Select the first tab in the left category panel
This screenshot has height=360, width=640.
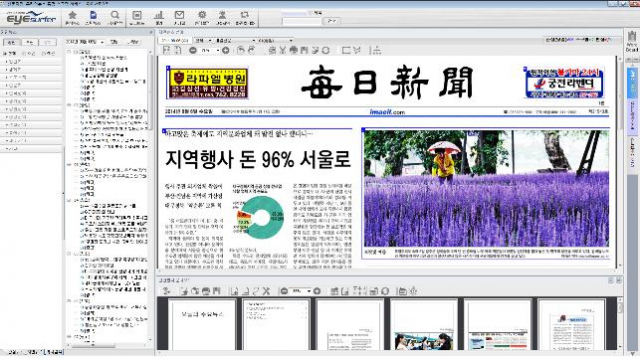(x=11, y=42)
